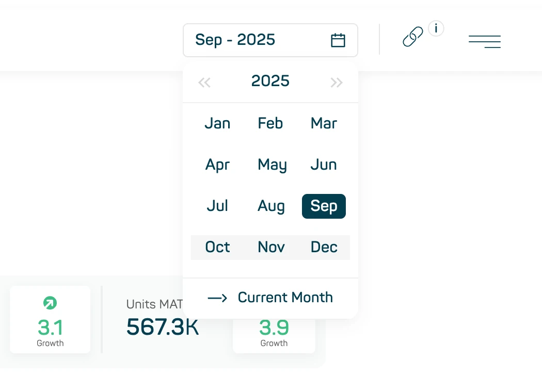Select Oct from the month picker
Viewport: 542px width, 392px height.
217,247
